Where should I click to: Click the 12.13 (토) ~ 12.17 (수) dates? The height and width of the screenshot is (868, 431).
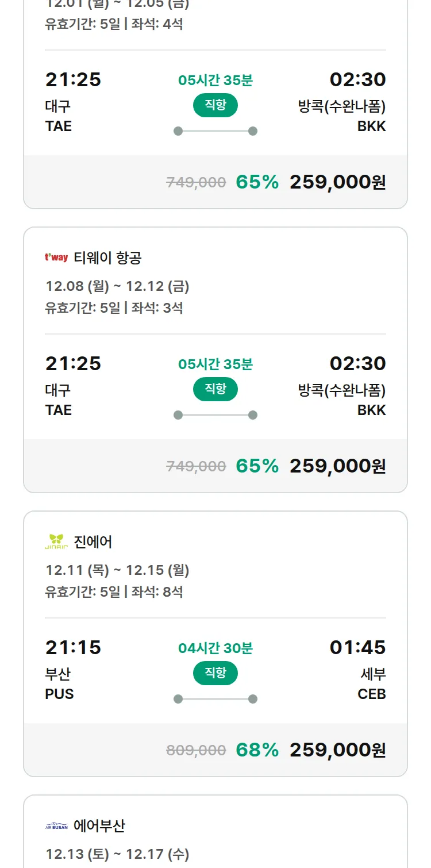pyautogui.click(x=117, y=854)
